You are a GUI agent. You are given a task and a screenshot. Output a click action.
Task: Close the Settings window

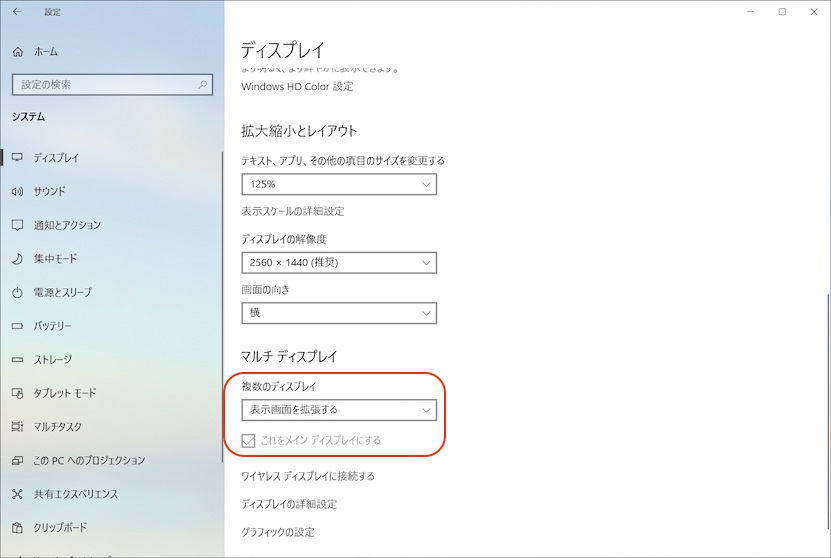814,12
